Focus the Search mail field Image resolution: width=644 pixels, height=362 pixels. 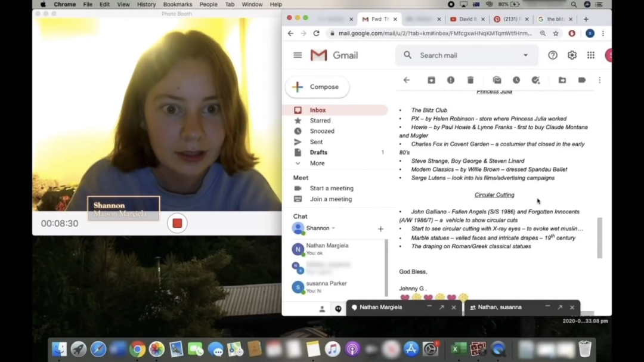coord(467,55)
